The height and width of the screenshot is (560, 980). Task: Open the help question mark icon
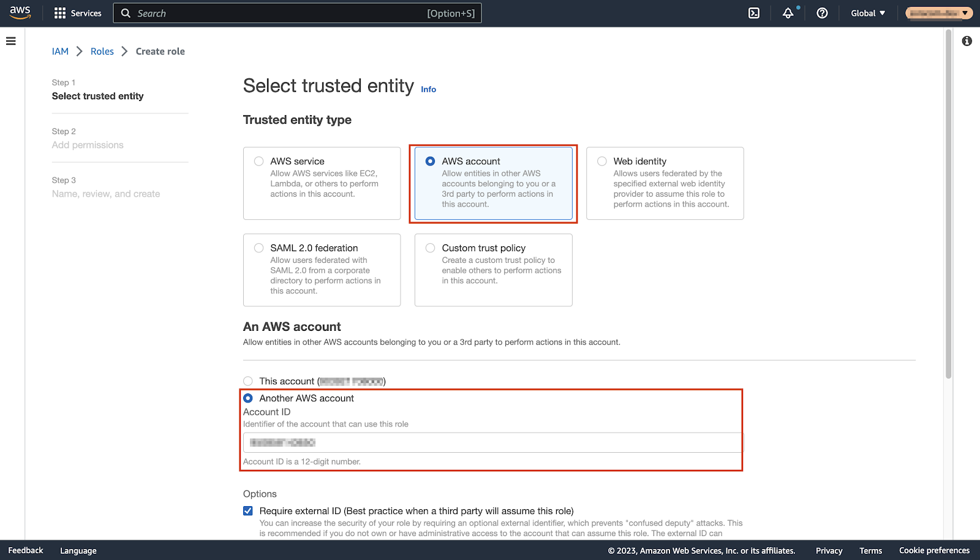[822, 13]
